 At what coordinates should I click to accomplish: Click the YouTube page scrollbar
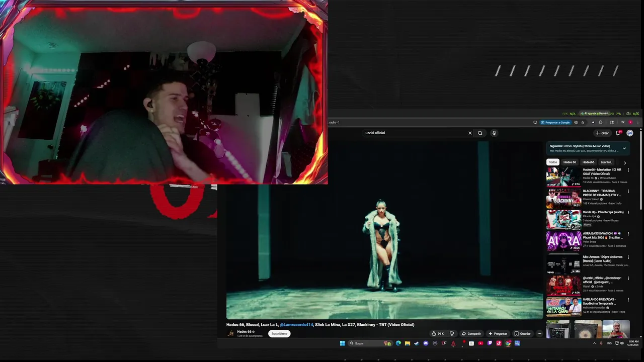[641, 171]
